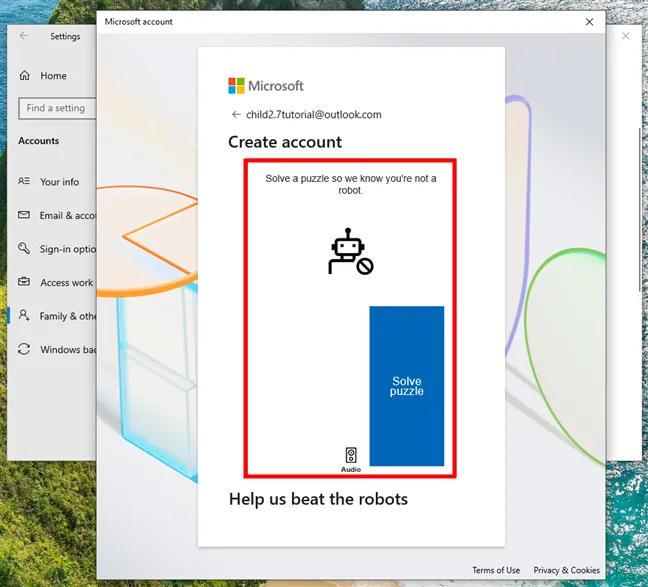Open Access work or school in Settings
The width and height of the screenshot is (648, 587).
tap(52, 282)
